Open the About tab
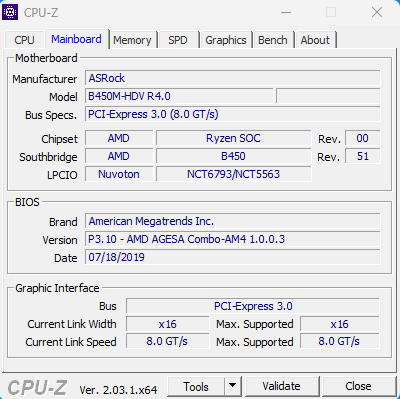400x399 pixels. [x=315, y=40]
